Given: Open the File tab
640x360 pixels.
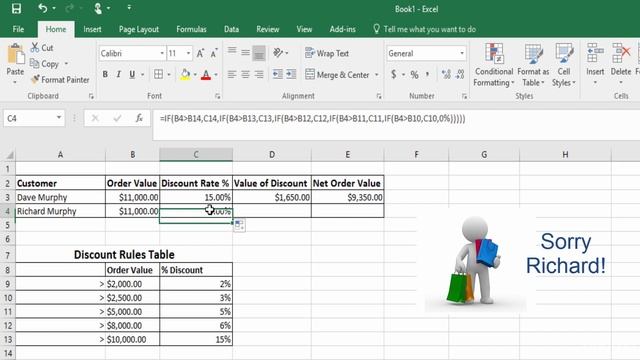Looking at the screenshot, I should (x=18, y=29).
